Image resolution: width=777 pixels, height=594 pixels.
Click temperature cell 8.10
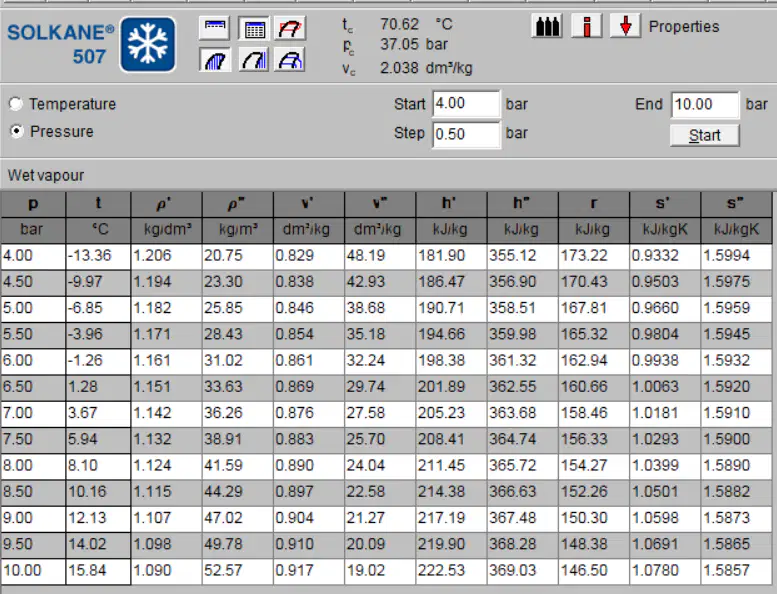98,466
